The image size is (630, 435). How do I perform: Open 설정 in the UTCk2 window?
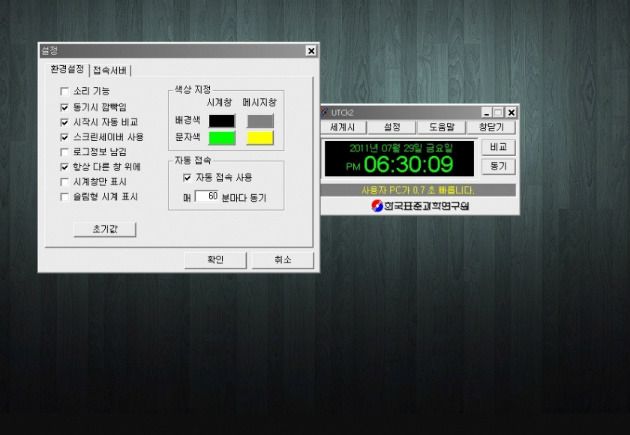(392, 127)
